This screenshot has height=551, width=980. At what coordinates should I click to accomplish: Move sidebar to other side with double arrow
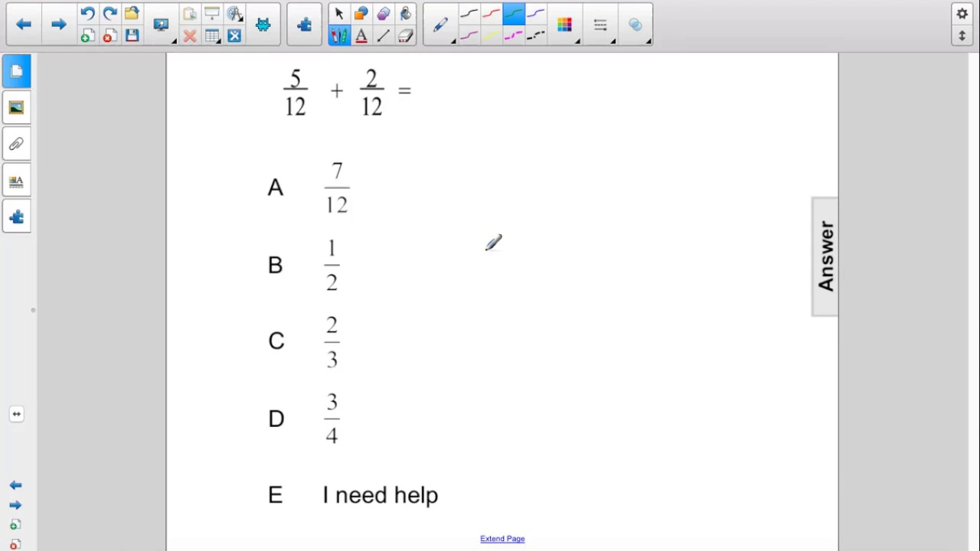coord(16,414)
